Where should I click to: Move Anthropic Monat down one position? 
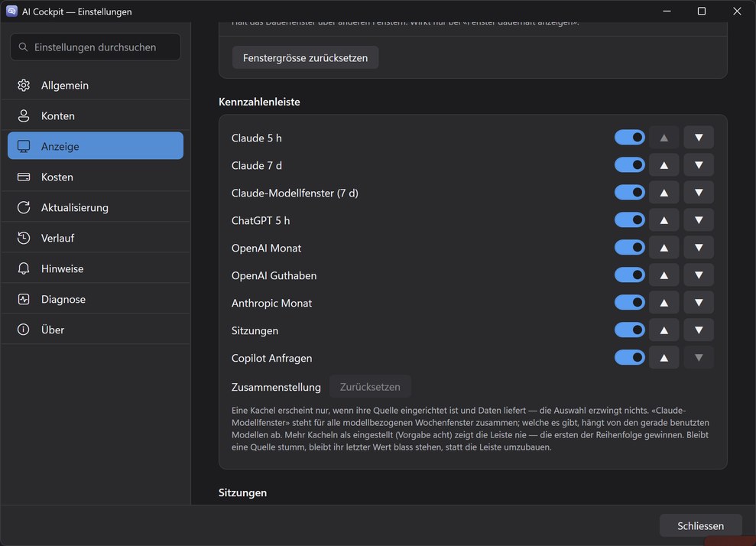point(699,302)
